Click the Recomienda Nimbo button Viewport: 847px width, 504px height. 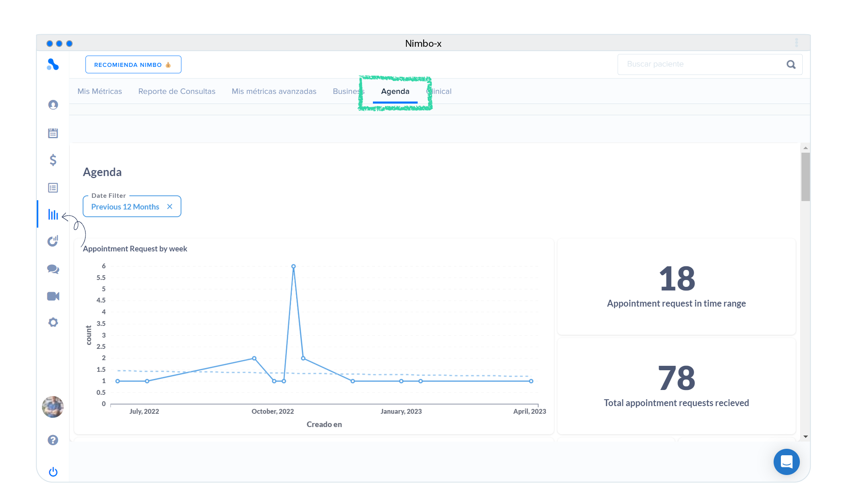133,64
